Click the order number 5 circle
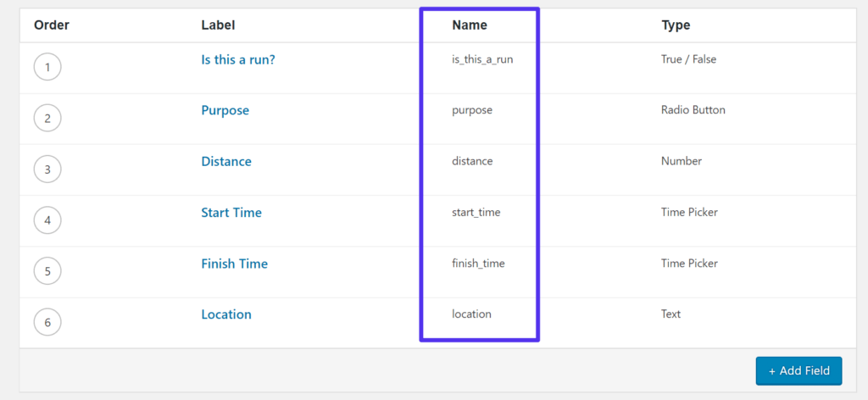Screen dimensions: 868x400 (x=47, y=271)
